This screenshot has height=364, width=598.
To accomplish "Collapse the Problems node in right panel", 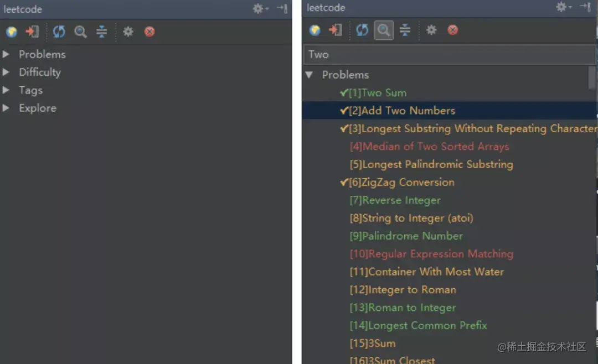I will [310, 75].
